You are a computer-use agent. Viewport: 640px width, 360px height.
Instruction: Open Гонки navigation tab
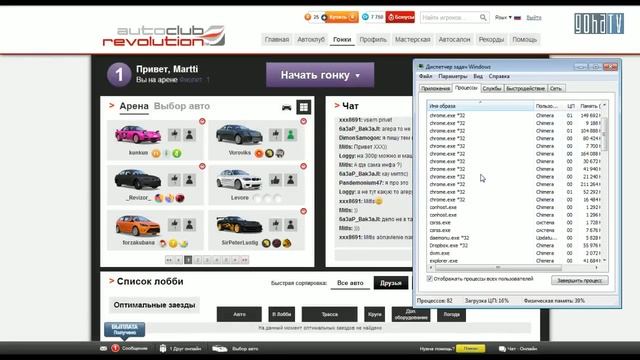pyautogui.click(x=342, y=40)
